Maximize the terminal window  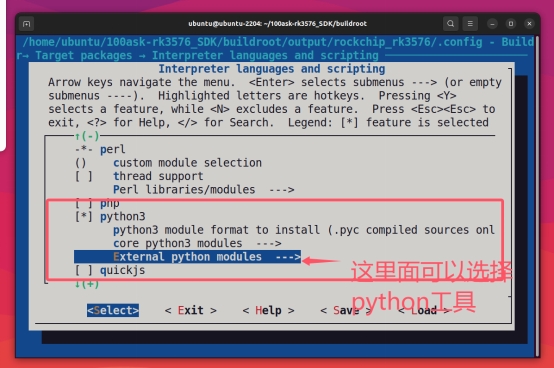coord(511,24)
